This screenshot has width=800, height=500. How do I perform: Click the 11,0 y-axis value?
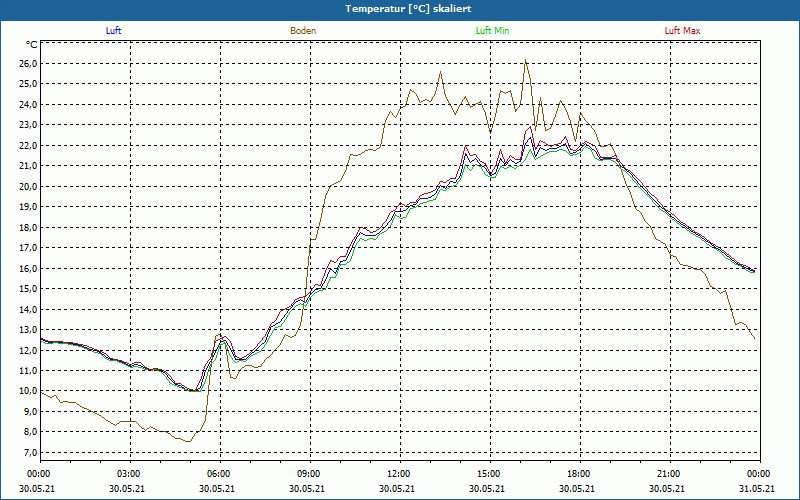pyautogui.click(x=29, y=370)
